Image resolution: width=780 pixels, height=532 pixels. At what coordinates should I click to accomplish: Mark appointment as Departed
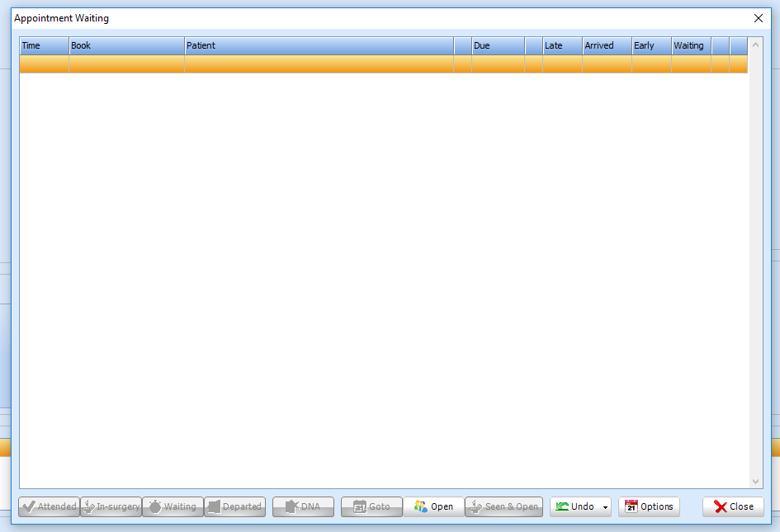click(x=234, y=506)
